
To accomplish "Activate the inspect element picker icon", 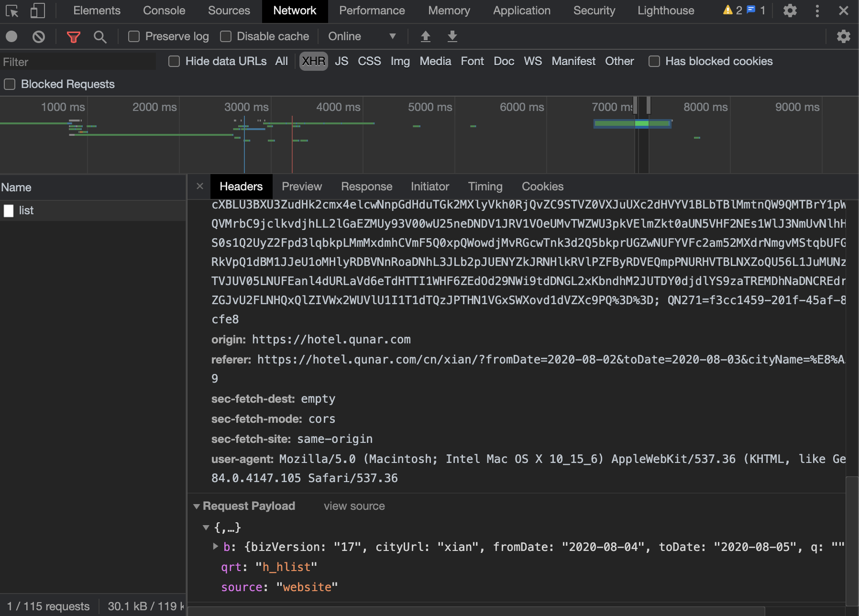I will coord(12,11).
